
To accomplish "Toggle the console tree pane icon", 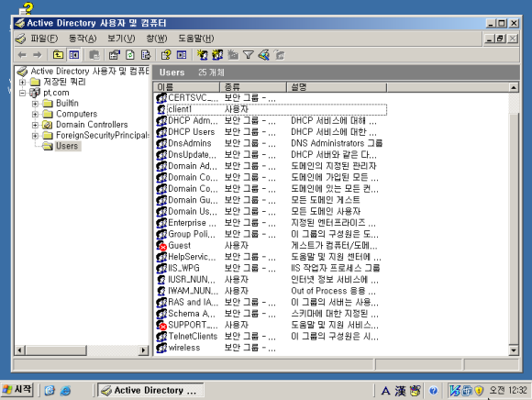I will [74, 55].
